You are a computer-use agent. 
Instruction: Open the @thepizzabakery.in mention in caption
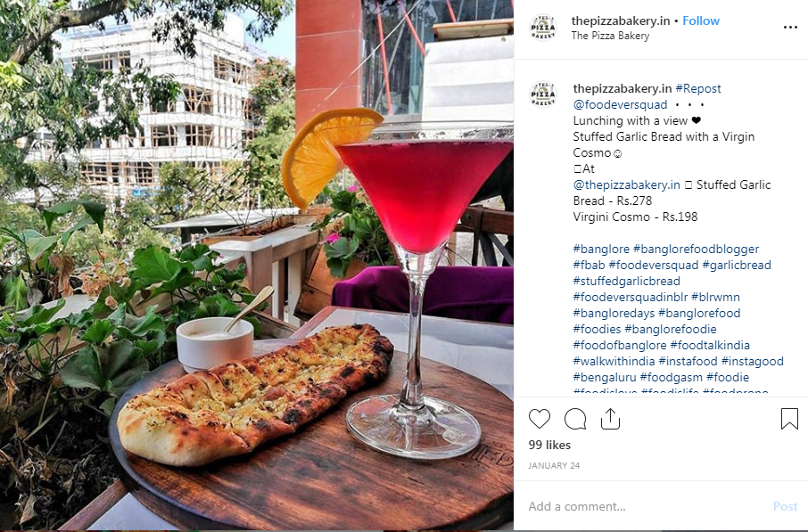tap(627, 184)
